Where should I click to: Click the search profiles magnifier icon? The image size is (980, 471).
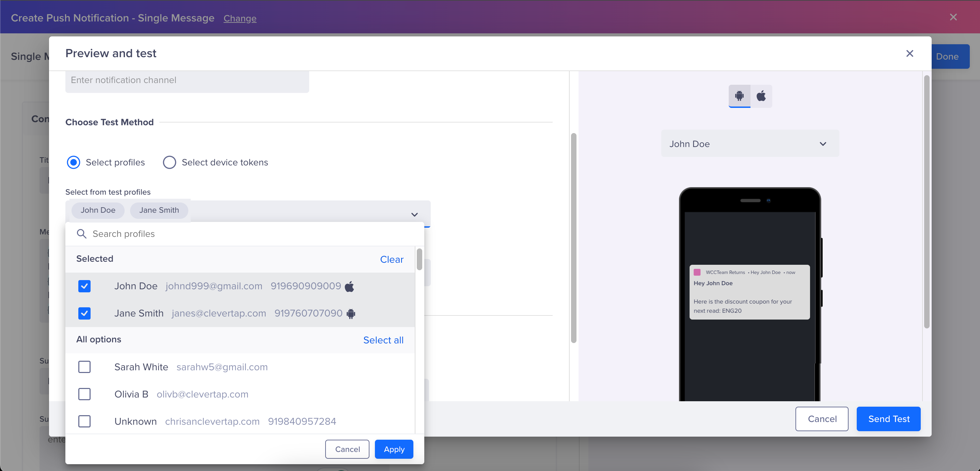(82, 233)
